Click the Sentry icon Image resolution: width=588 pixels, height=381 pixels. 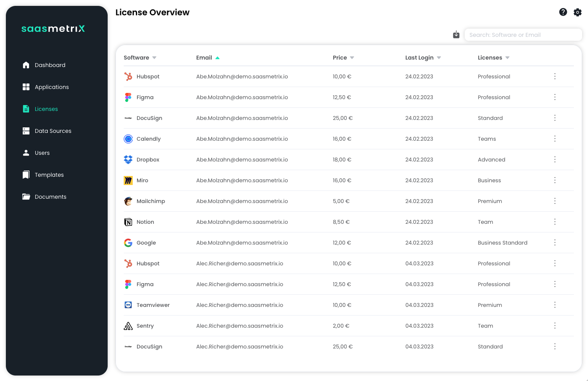(128, 326)
